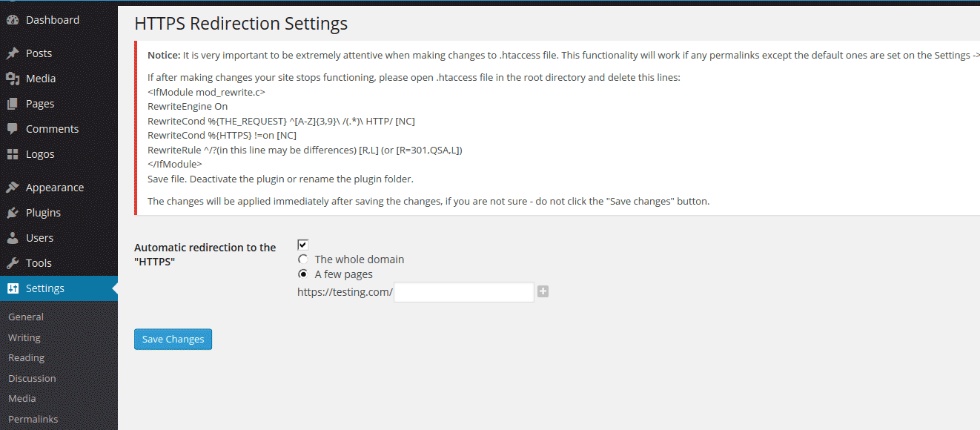Select "The whole domain" radio option

(x=302, y=259)
